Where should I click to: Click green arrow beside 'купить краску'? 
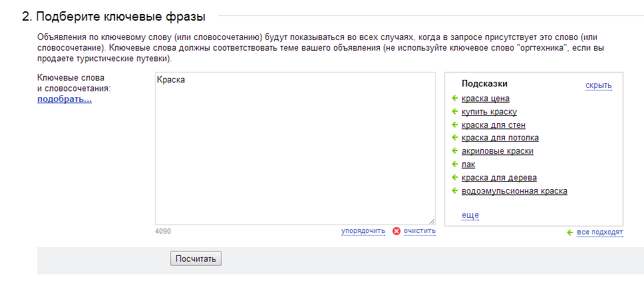tap(454, 111)
